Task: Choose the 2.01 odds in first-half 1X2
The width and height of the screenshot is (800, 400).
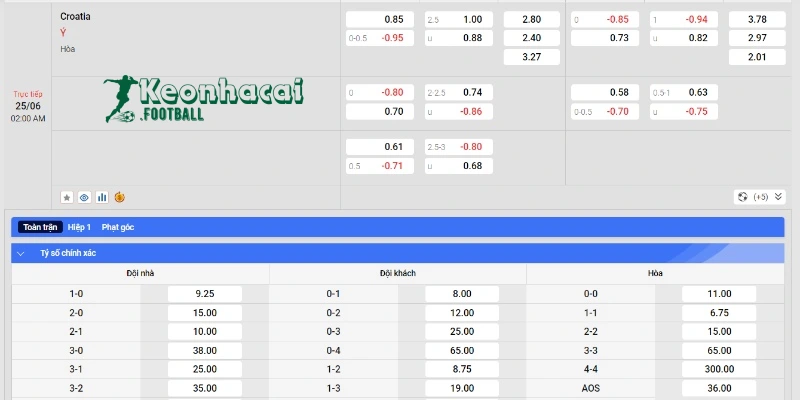Action: pyautogui.click(x=757, y=57)
